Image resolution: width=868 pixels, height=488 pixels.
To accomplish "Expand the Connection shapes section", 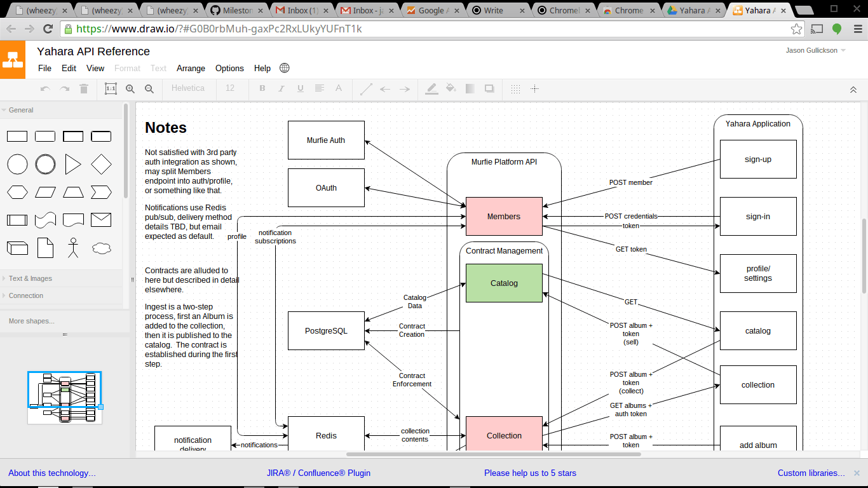I will pos(61,295).
